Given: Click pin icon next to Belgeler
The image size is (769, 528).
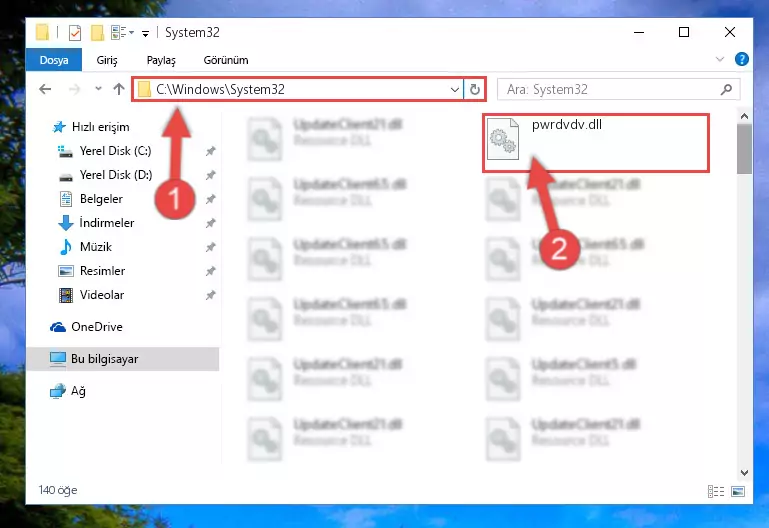Looking at the screenshot, I should [x=210, y=199].
